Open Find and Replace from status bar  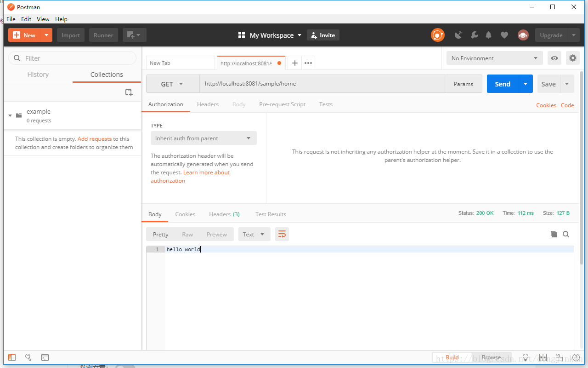coord(28,357)
